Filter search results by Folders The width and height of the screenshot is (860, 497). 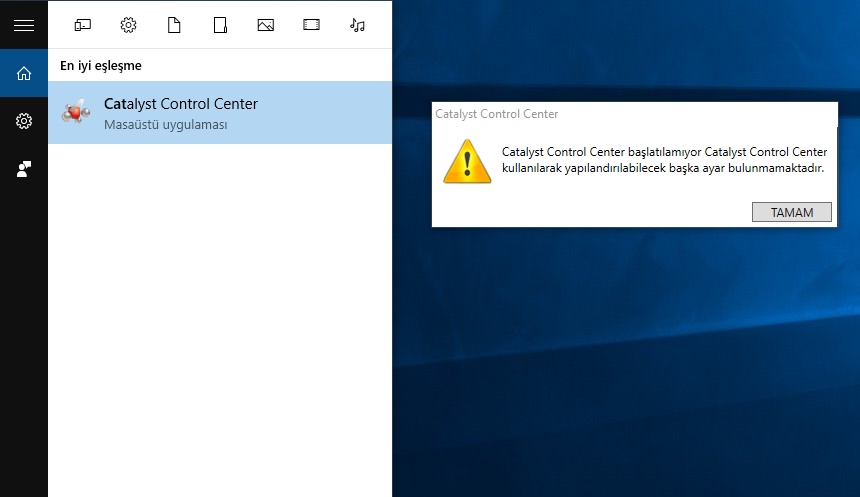tap(220, 25)
